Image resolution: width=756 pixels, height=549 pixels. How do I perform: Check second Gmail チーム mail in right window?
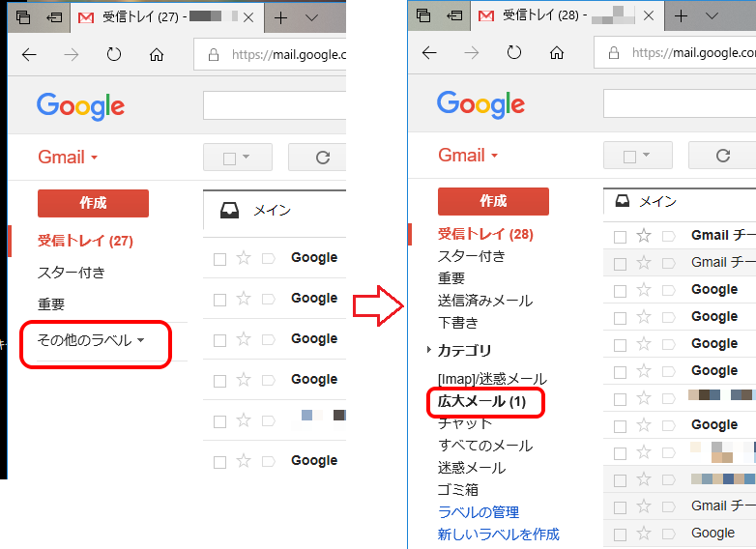pos(620,264)
